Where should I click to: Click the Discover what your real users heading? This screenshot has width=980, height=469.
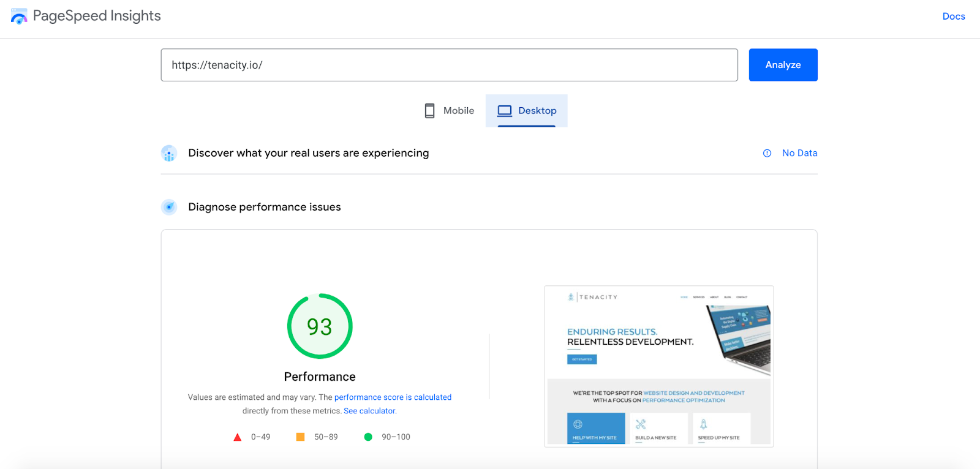click(309, 153)
